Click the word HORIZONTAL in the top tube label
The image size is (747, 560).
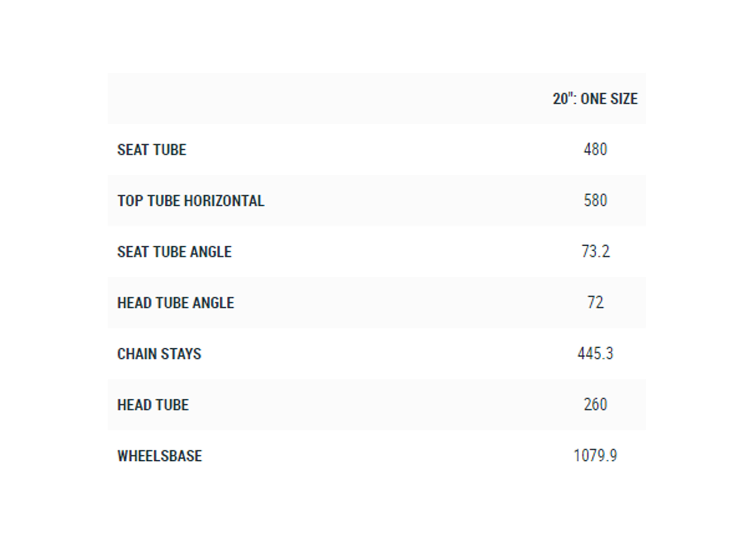224,201
